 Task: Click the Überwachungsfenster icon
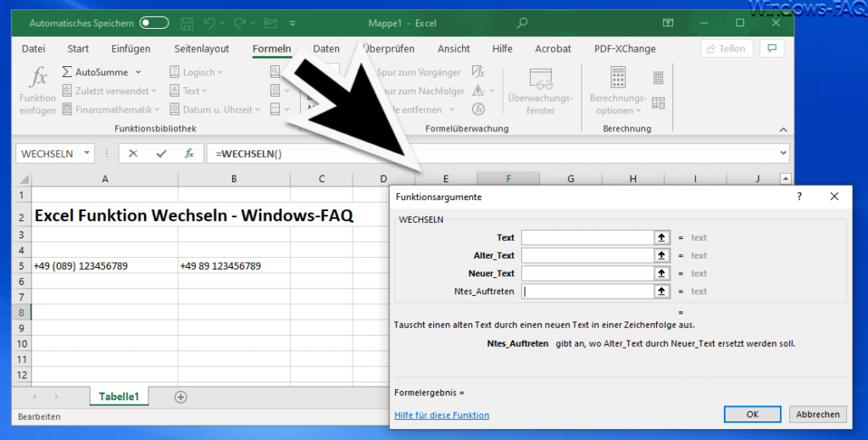[x=540, y=79]
